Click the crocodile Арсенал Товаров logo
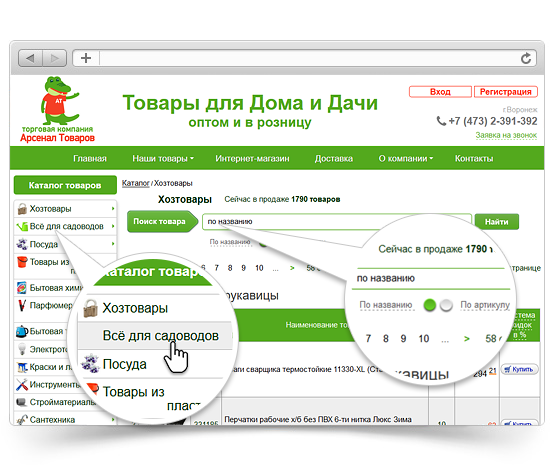550x465 pixels. [58, 109]
